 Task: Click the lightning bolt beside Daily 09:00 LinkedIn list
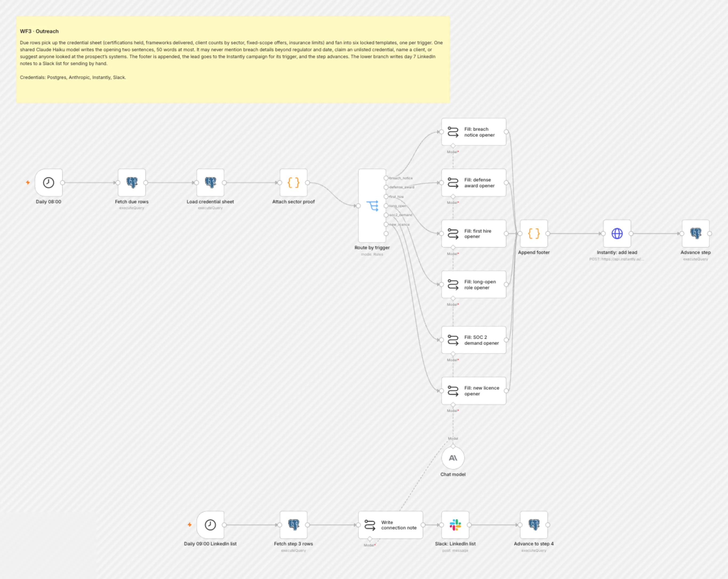pyautogui.click(x=190, y=525)
